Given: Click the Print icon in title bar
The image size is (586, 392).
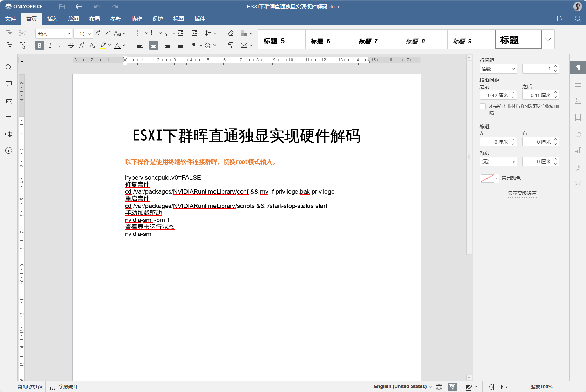Looking at the screenshot, I should coord(80,6).
